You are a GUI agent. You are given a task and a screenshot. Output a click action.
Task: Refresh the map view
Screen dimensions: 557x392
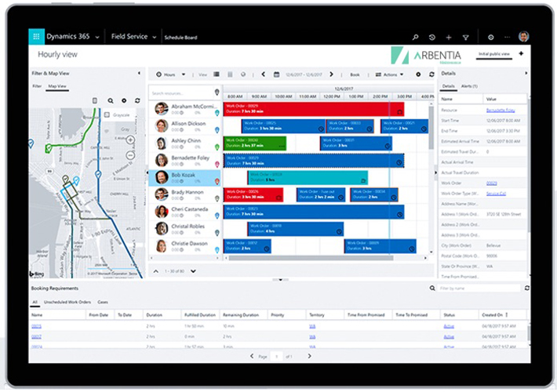click(x=137, y=101)
